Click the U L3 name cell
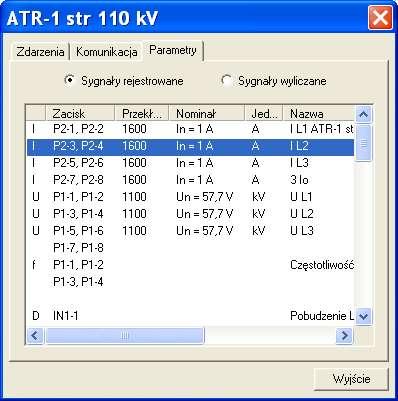Image resolution: width=398 pixels, height=401 pixels. [x=302, y=231]
